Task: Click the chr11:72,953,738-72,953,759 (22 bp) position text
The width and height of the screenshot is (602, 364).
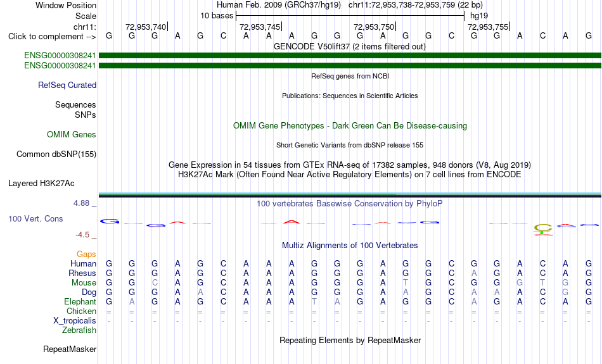Action: 416,5
